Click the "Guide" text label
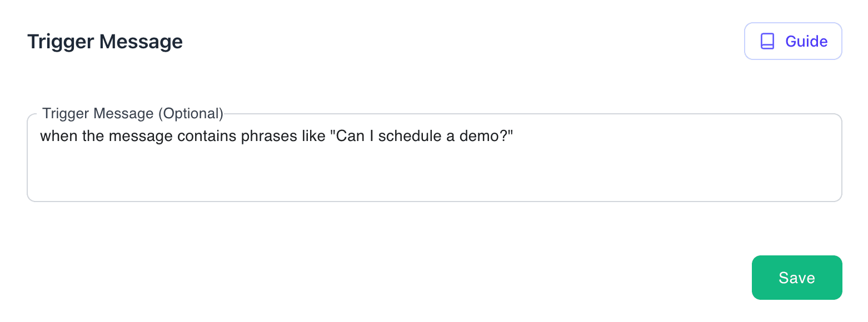This screenshot has width=868, height=322. pos(806,41)
